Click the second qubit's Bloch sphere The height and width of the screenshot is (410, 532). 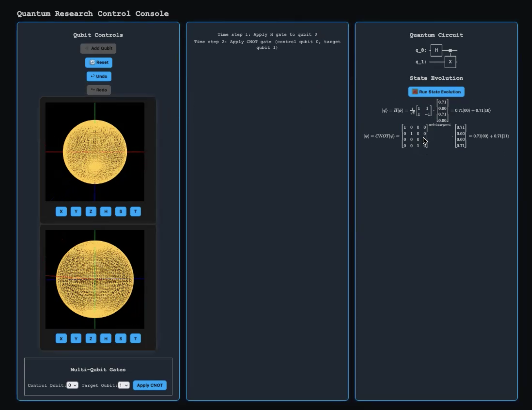pyautogui.click(x=95, y=279)
